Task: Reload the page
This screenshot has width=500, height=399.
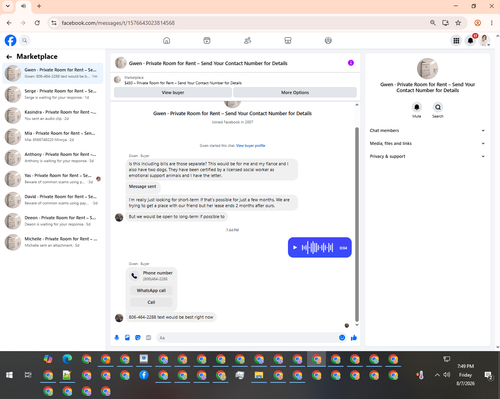Action: click(x=37, y=23)
